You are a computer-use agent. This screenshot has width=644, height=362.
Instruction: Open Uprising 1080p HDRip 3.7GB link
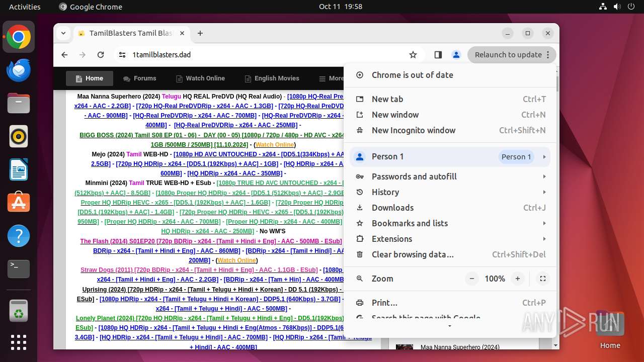tap(220, 299)
